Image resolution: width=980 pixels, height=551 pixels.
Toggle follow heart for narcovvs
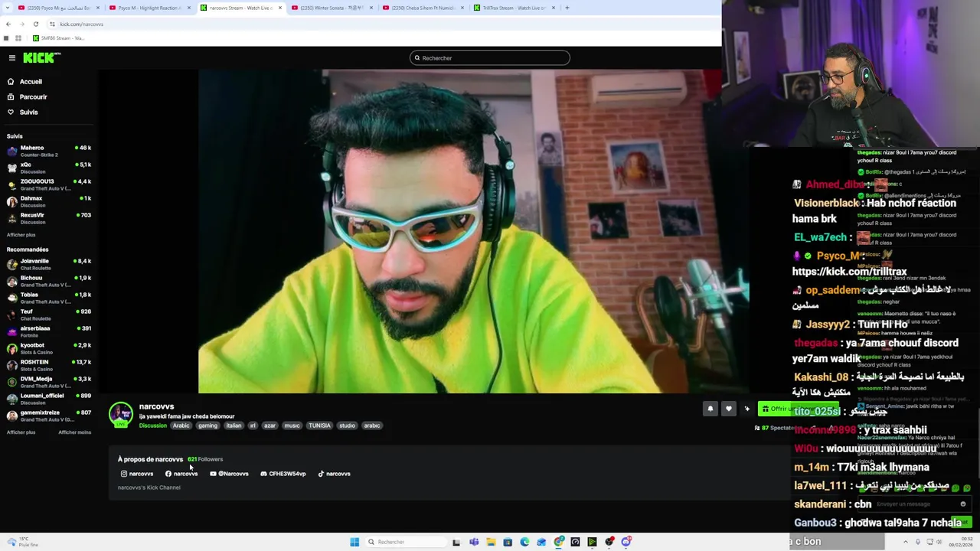point(728,409)
